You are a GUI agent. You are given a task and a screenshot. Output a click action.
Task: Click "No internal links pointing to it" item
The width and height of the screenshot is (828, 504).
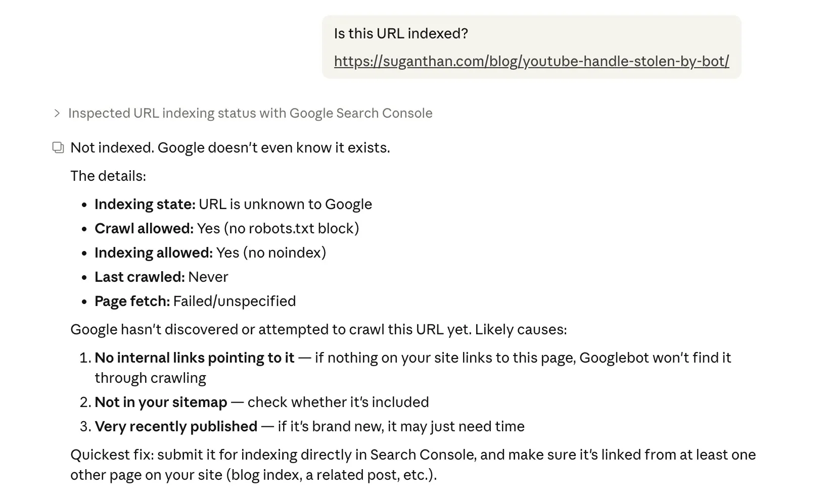tap(195, 358)
